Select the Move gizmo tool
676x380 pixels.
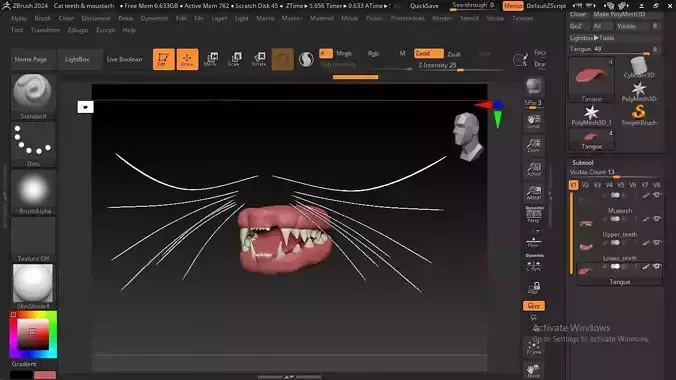[211, 59]
